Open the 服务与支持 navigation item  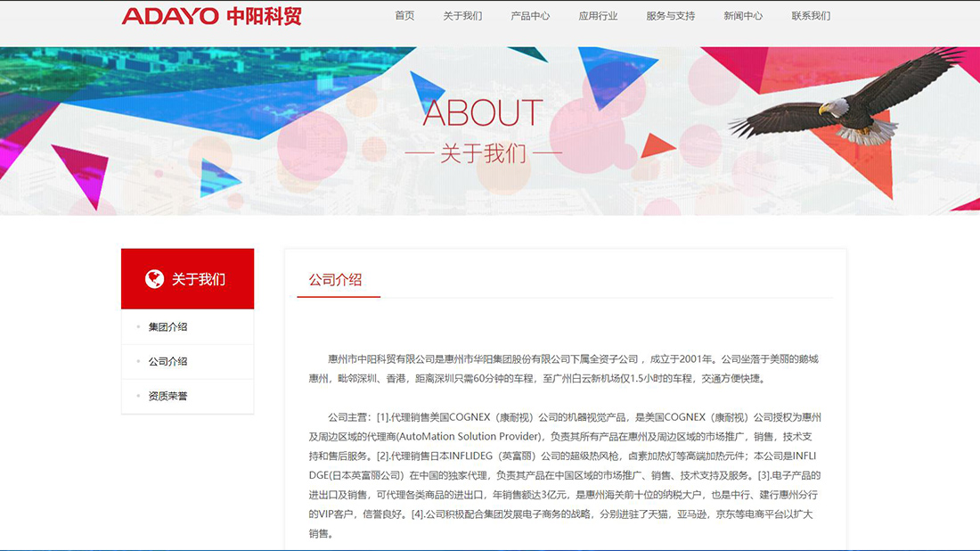click(x=670, y=16)
